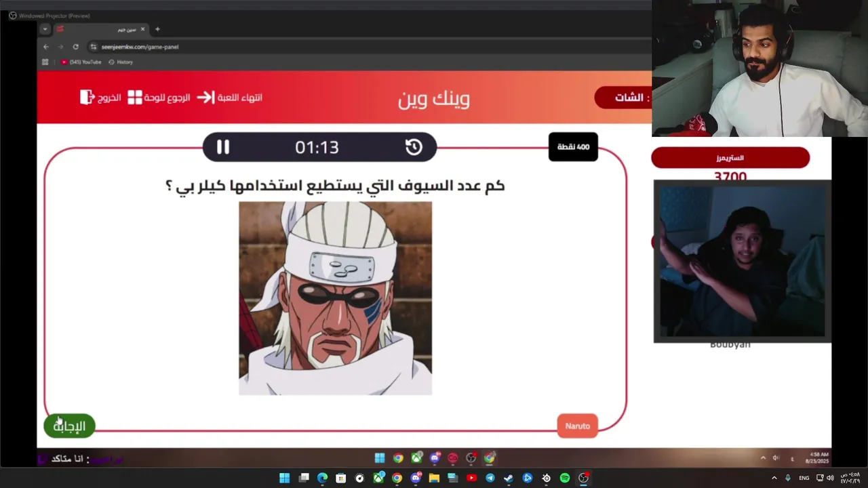The height and width of the screenshot is (488, 868).
Task: Click the الشات label in the header
Action: (629, 98)
